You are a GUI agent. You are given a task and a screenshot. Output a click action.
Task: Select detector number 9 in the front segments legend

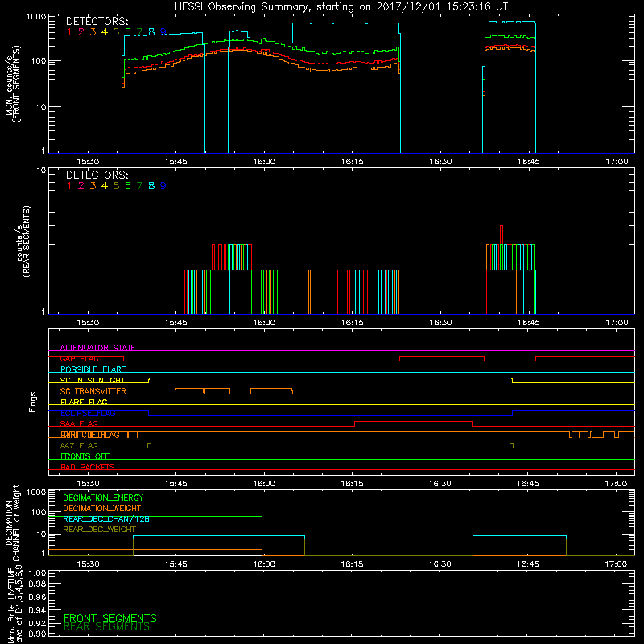tap(163, 32)
